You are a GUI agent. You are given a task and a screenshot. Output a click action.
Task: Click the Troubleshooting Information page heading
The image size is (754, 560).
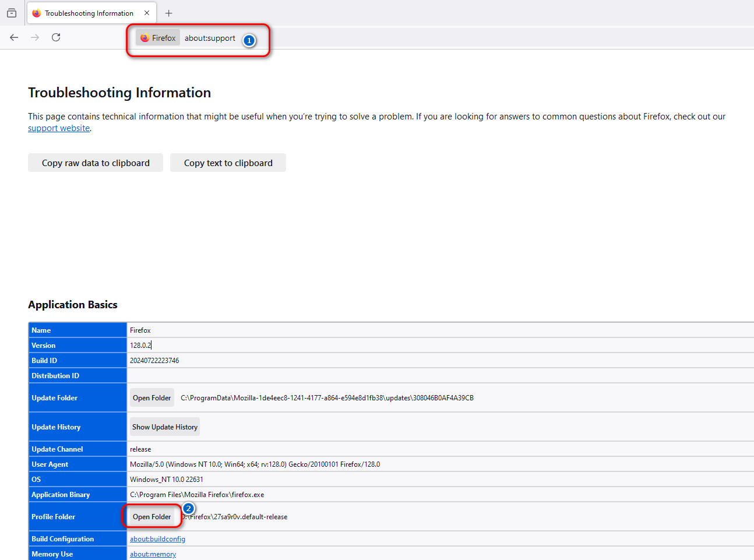(119, 93)
